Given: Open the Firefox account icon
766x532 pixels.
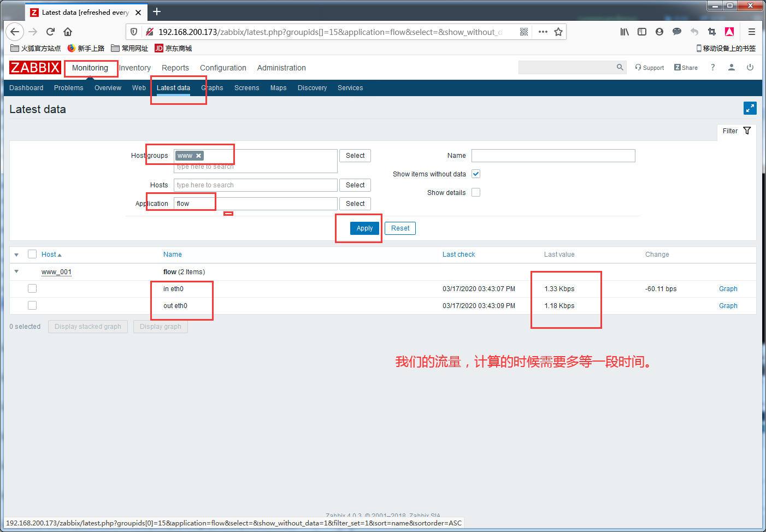Looking at the screenshot, I should click(x=659, y=32).
